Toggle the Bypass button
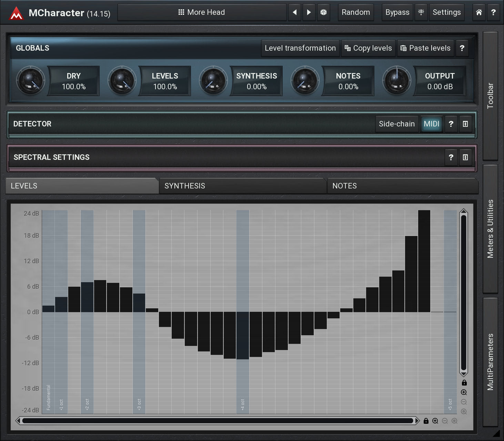Viewport: 504px width, 441px height. point(397,12)
